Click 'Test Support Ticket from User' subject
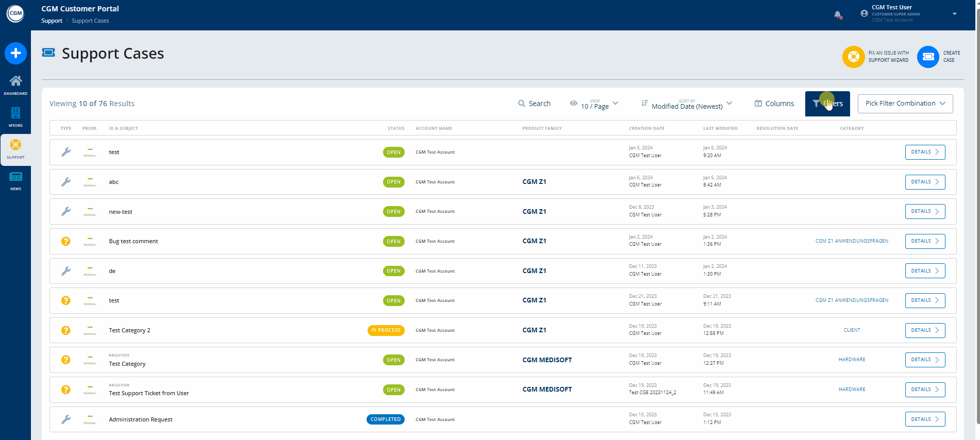 148,393
